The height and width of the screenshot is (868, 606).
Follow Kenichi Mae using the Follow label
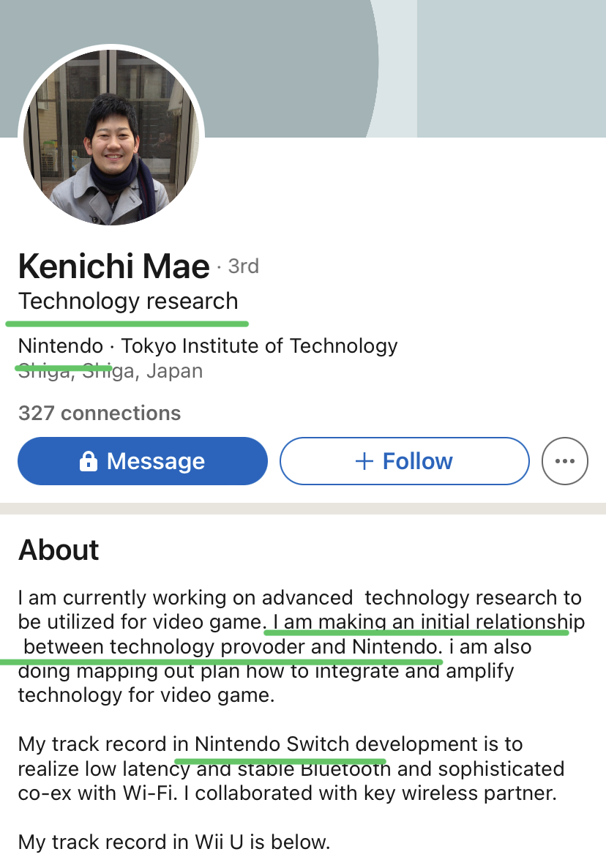(417, 461)
